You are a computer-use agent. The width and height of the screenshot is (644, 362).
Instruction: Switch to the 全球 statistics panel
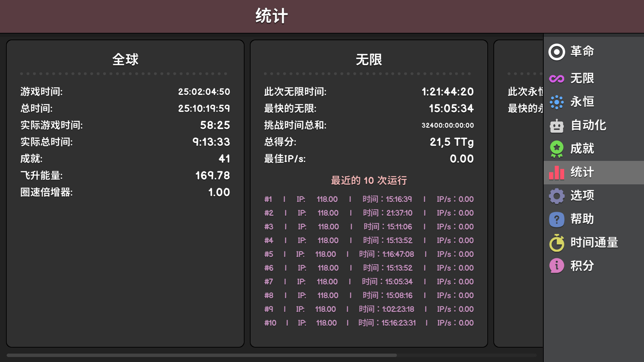(125, 60)
